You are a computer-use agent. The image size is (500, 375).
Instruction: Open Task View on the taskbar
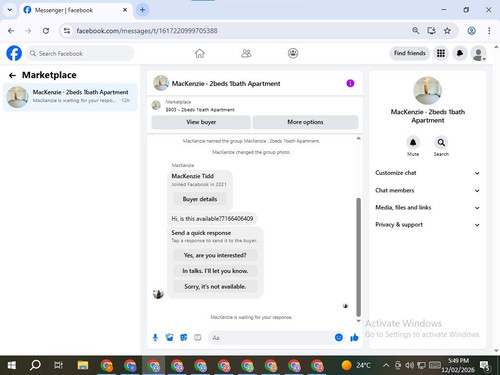click(x=59, y=365)
